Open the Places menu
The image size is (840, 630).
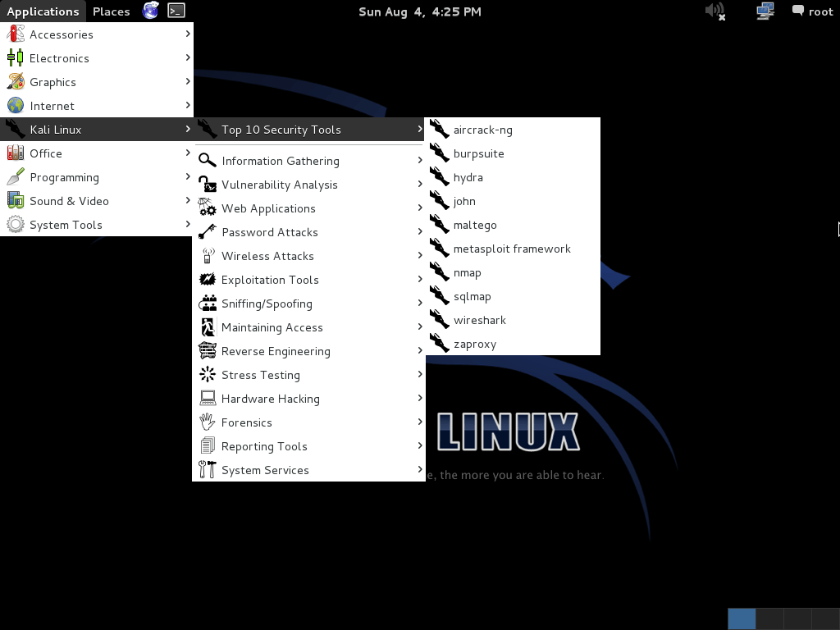click(111, 11)
